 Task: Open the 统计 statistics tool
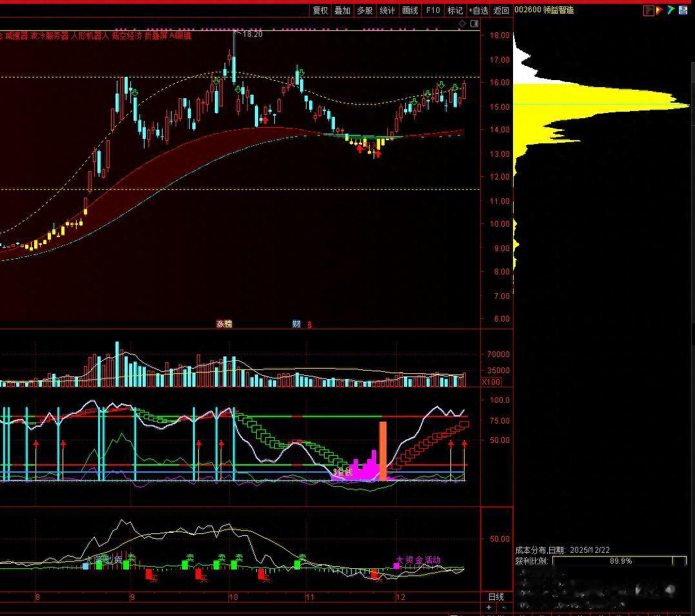387,10
